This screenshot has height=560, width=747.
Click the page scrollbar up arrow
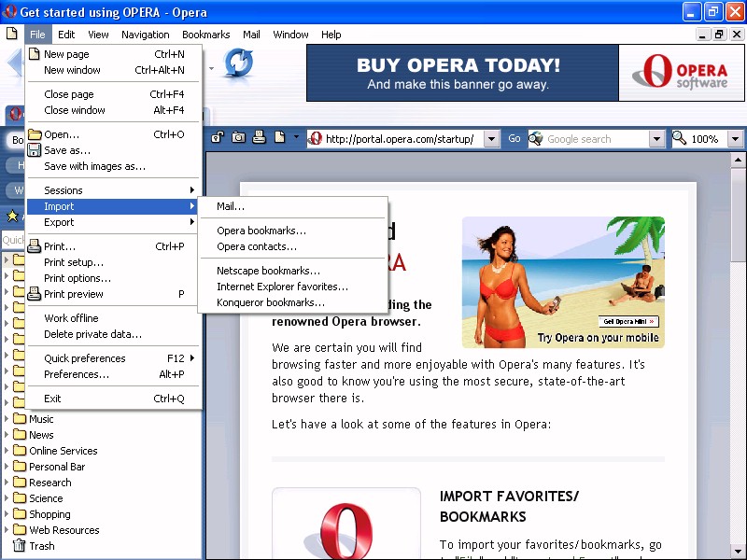pyautogui.click(x=738, y=160)
